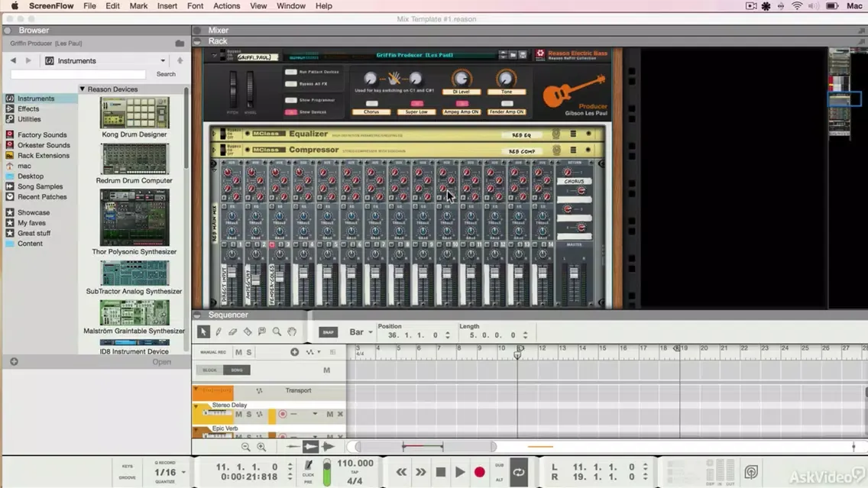The width and height of the screenshot is (868, 488).
Task: Select Rack Extensions in browser sidebar
Action: [x=44, y=156]
